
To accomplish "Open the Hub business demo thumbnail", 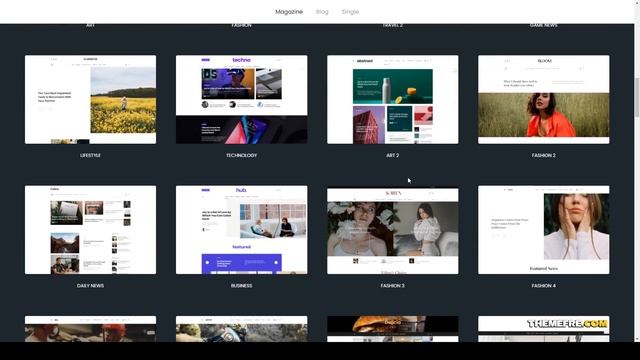I will pos(242,230).
